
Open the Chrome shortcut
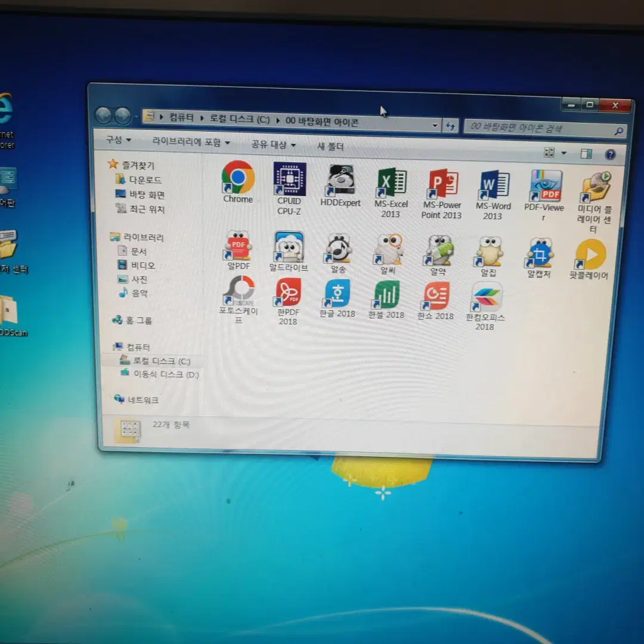pyautogui.click(x=238, y=181)
